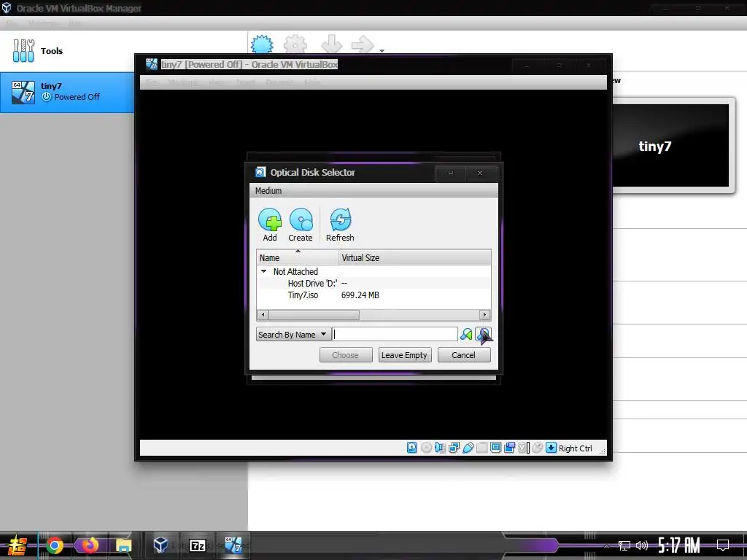Click the 699.24 MB size value
This screenshot has height=560, width=747.
tap(360, 295)
